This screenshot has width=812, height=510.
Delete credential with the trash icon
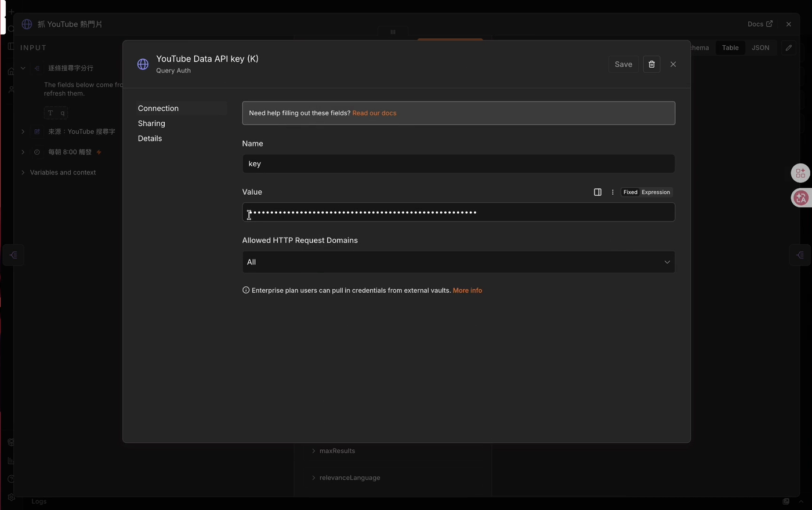[x=651, y=64]
